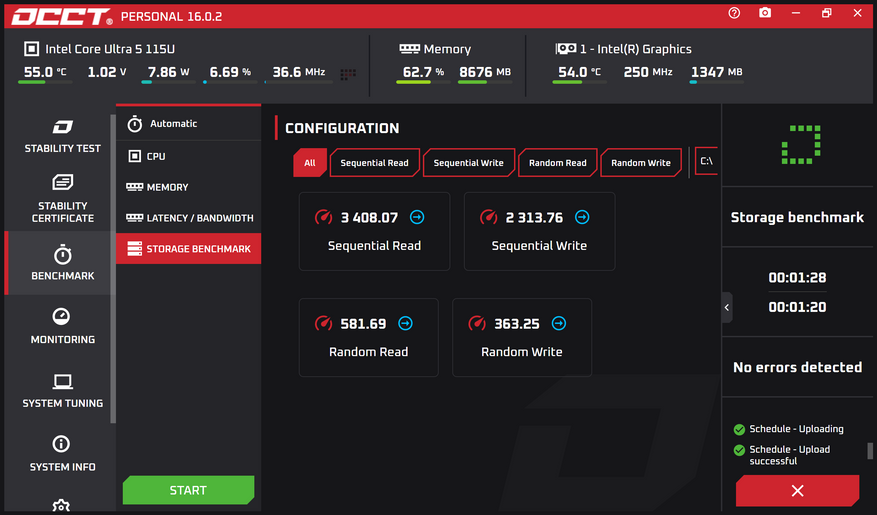Viewport: 877px width, 515px height.
Task: Click the red X stop button
Action: tap(798, 491)
